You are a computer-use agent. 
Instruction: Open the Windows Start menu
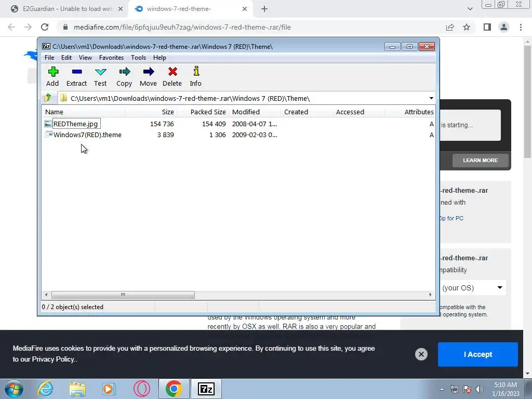point(14,389)
